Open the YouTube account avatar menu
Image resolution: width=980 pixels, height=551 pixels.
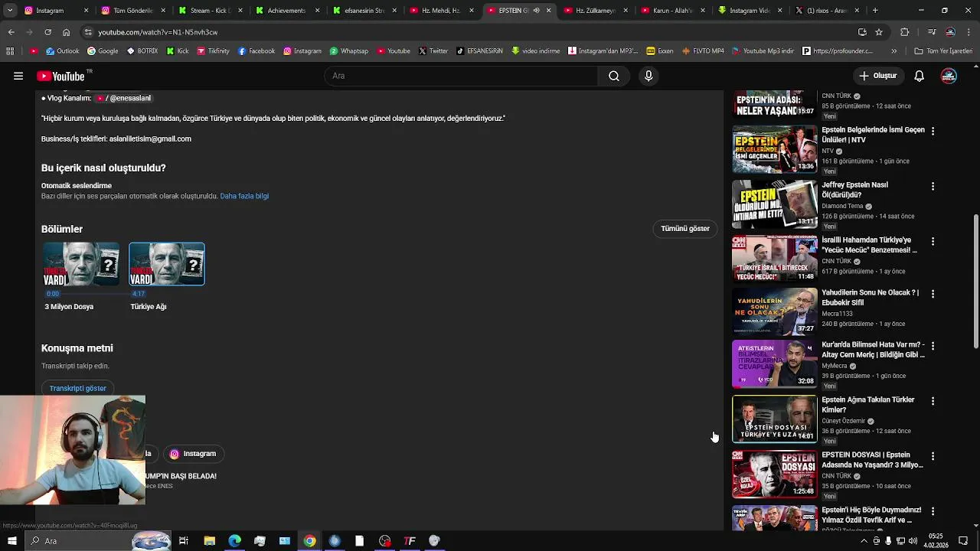click(x=949, y=76)
